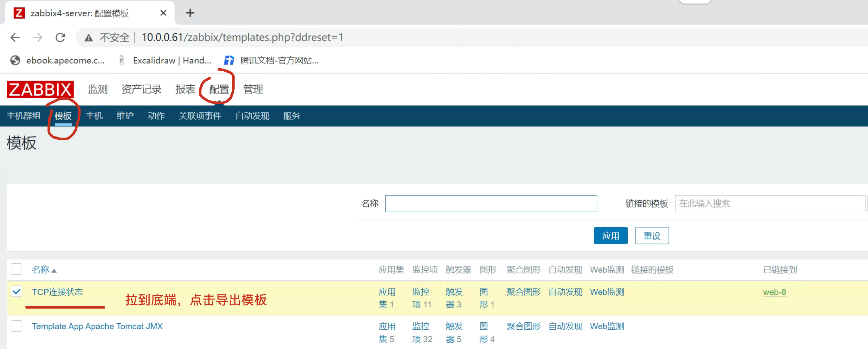Uncheck the TCP连接状态 template checkbox
The height and width of the screenshot is (349, 868).
point(16,291)
